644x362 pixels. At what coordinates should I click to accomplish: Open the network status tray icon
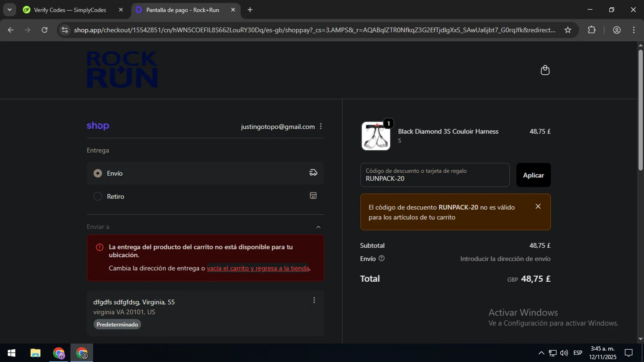553,353
